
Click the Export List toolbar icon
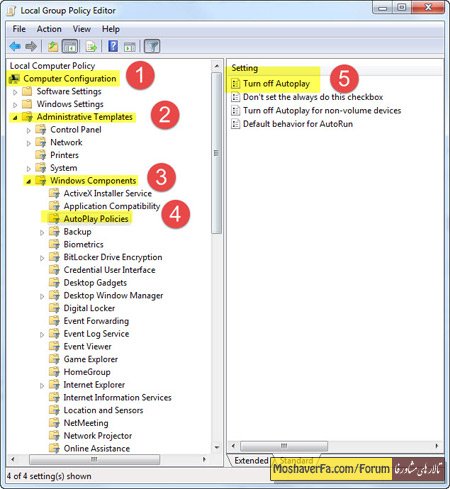pos(91,46)
